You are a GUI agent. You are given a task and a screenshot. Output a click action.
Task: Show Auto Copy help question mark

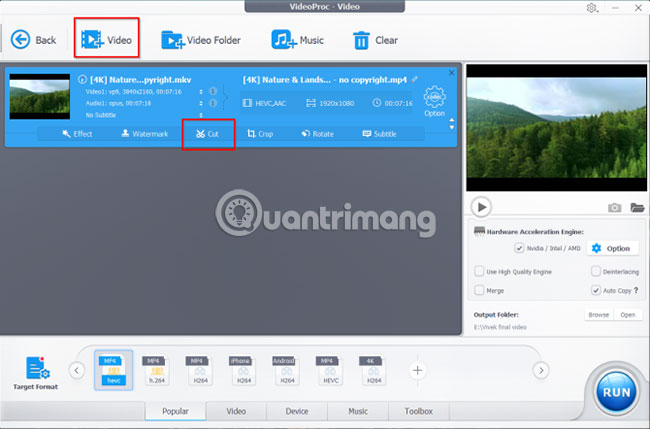click(636, 290)
